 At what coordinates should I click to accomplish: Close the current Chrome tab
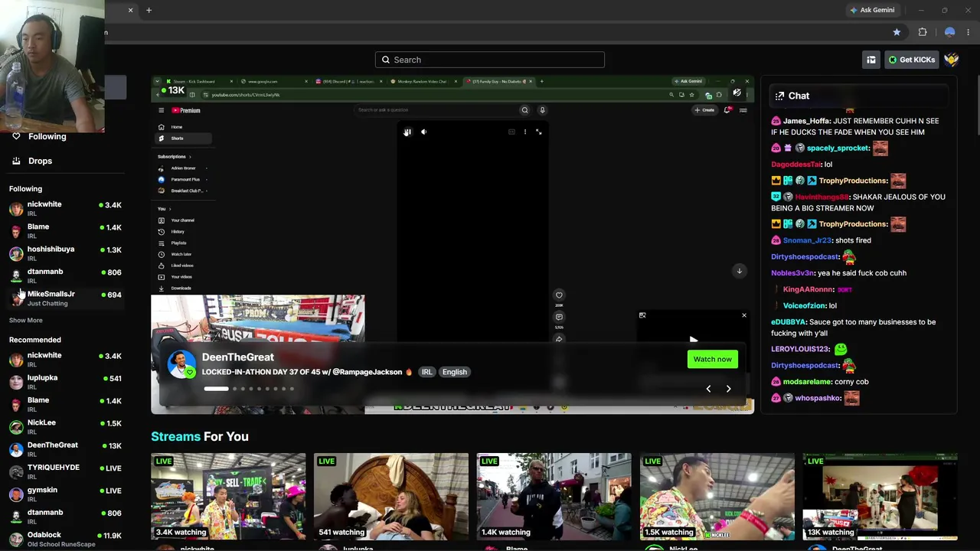coord(130,10)
